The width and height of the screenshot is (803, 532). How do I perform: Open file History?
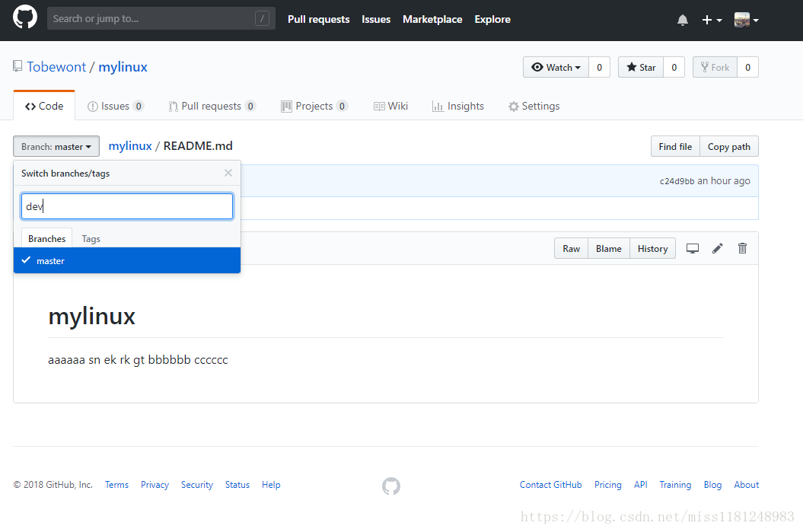coord(652,248)
